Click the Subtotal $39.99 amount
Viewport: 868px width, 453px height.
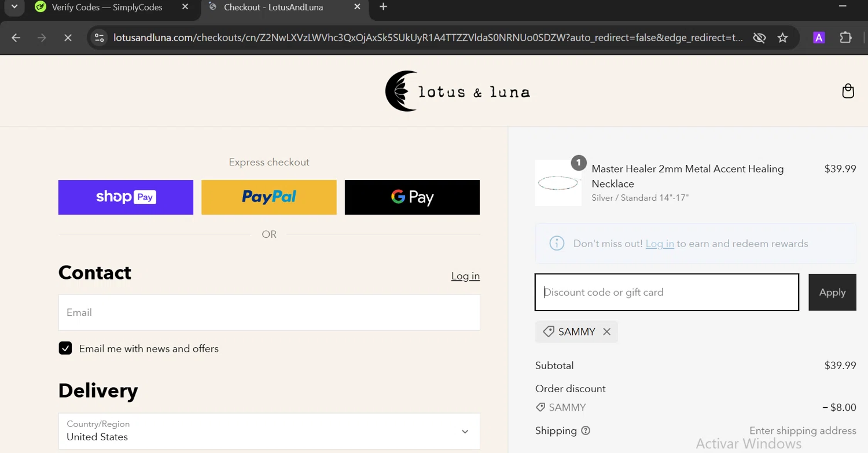coord(840,366)
